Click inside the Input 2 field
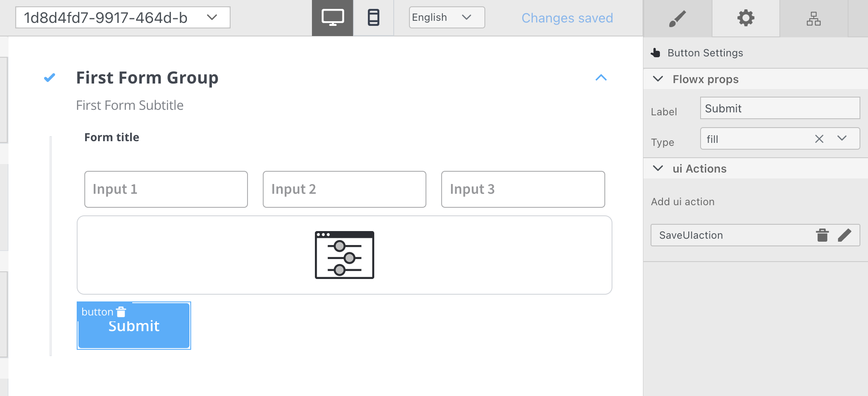Viewport: 868px width, 396px height. click(344, 189)
